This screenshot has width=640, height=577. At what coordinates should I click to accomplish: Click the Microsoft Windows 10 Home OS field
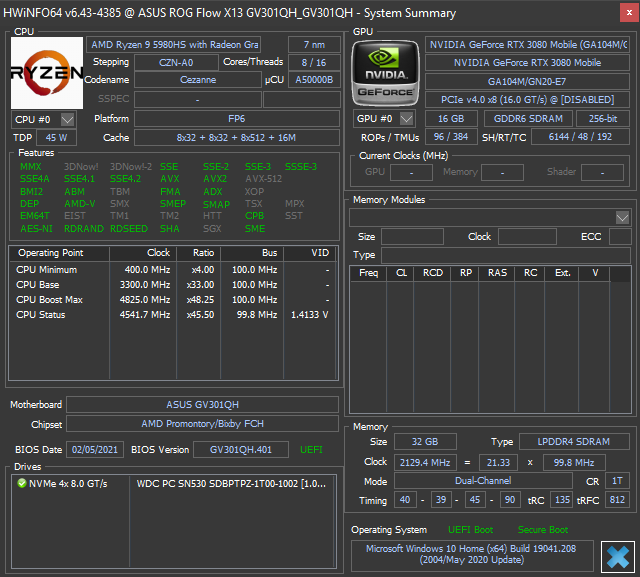coord(472,554)
